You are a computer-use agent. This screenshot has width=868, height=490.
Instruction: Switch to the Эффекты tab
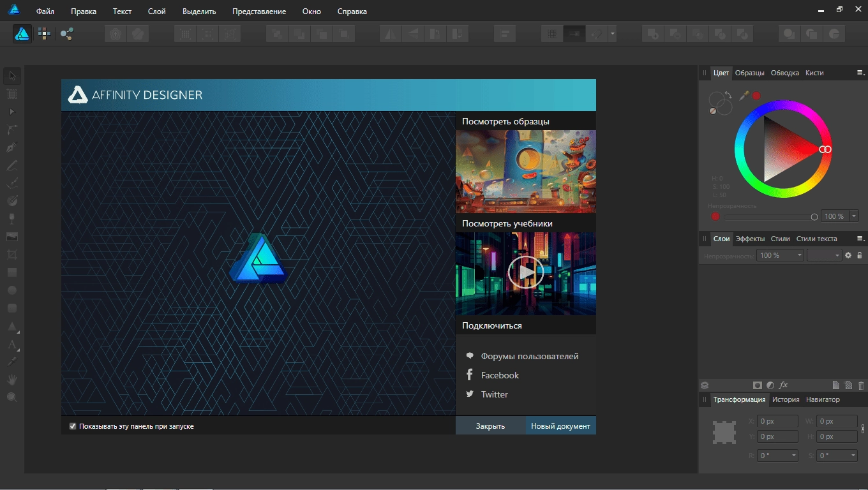[750, 239]
